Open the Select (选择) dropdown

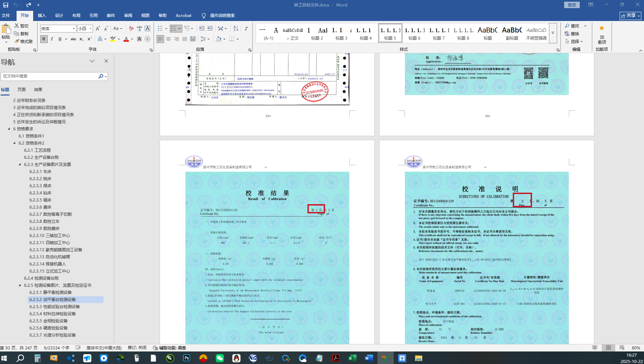coord(574,41)
